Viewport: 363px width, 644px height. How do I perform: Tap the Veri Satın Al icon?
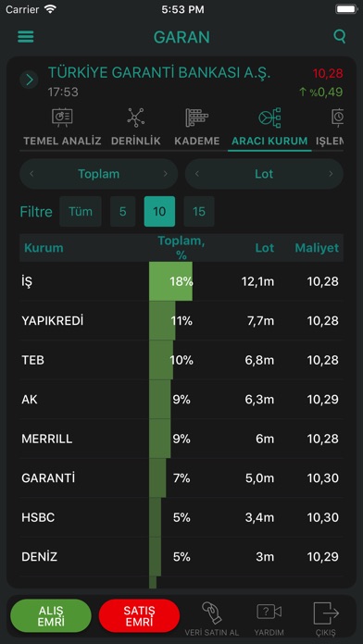pos(212,613)
